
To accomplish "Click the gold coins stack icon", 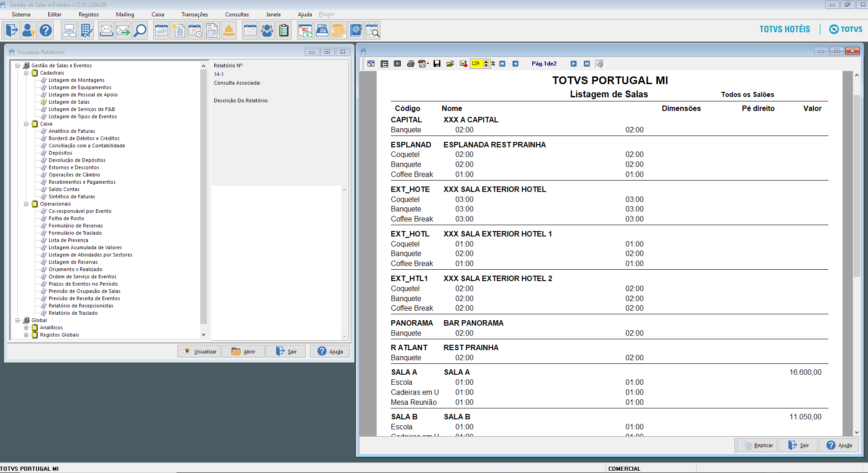I will pos(338,30).
